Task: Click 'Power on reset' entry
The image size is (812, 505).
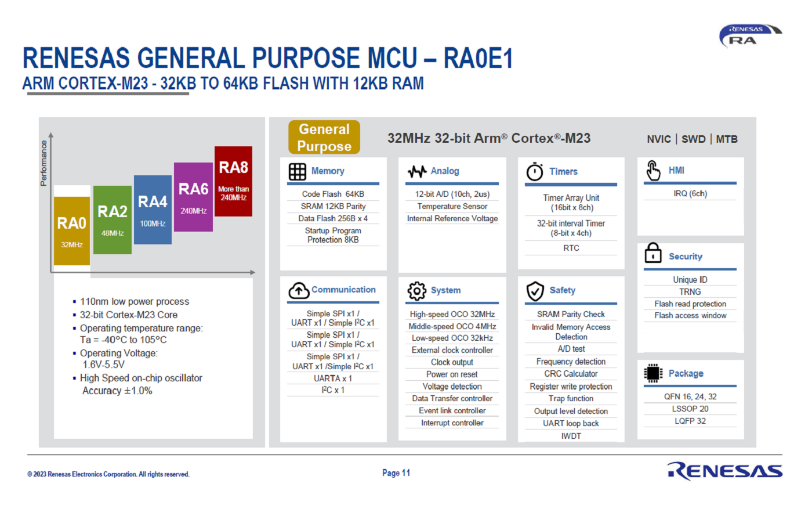Action: 452,374
